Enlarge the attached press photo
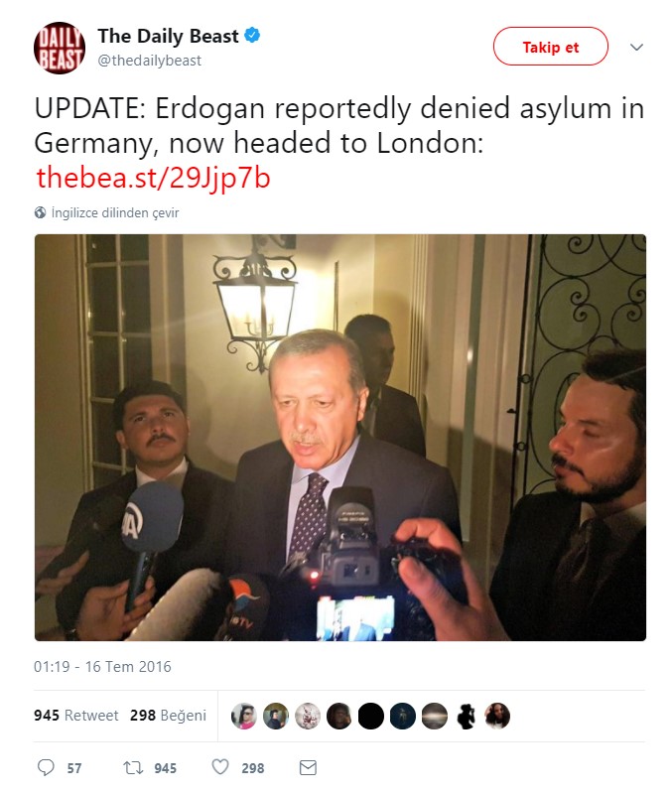 pyautogui.click(x=340, y=438)
